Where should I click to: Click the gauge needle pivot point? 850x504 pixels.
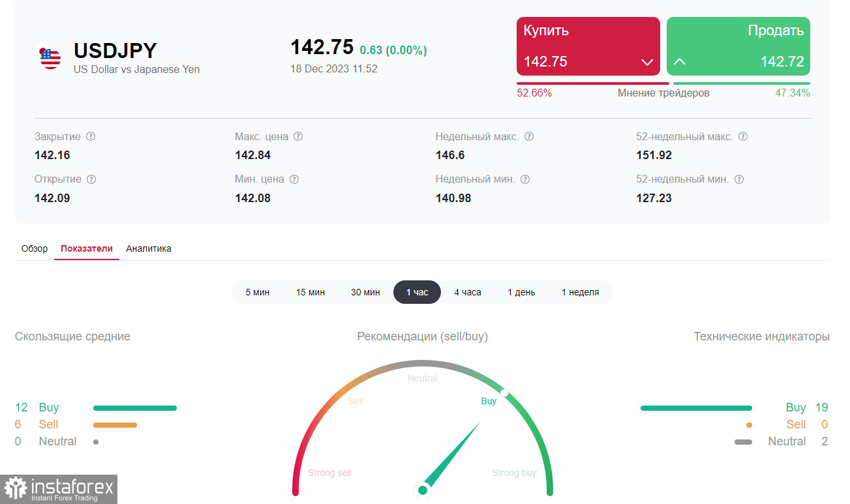(x=423, y=490)
